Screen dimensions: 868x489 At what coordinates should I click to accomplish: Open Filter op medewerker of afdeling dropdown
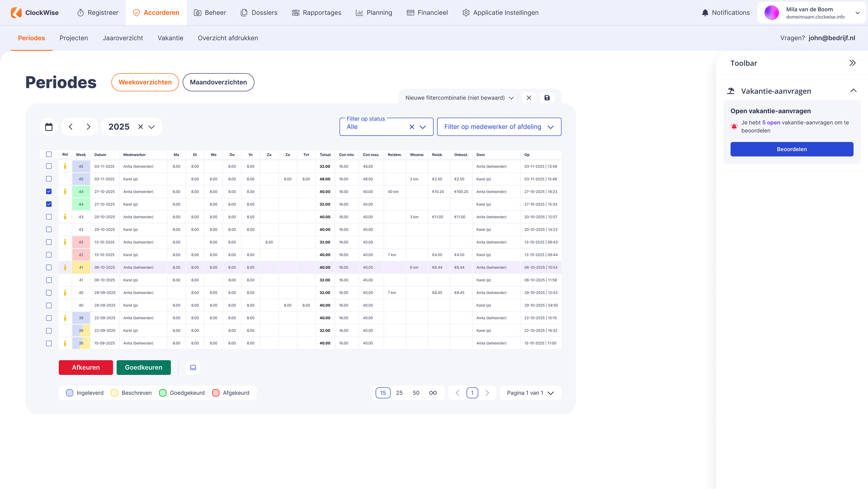[x=499, y=127]
